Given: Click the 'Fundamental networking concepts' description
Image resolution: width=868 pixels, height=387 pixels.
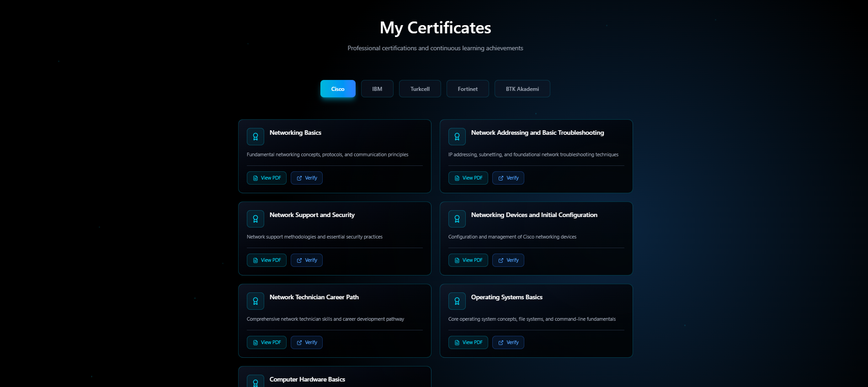Looking at the screenshot, I should (328, 154).
